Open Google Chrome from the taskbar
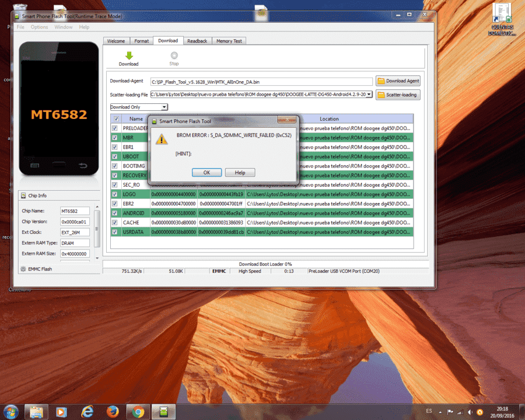The height and width of the screenshot is (420, 525). [x=138, y=412]
